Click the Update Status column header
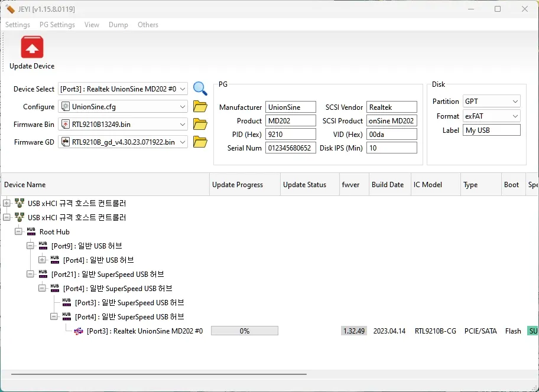Screen dimensions: 539x392 pos(310,184)
